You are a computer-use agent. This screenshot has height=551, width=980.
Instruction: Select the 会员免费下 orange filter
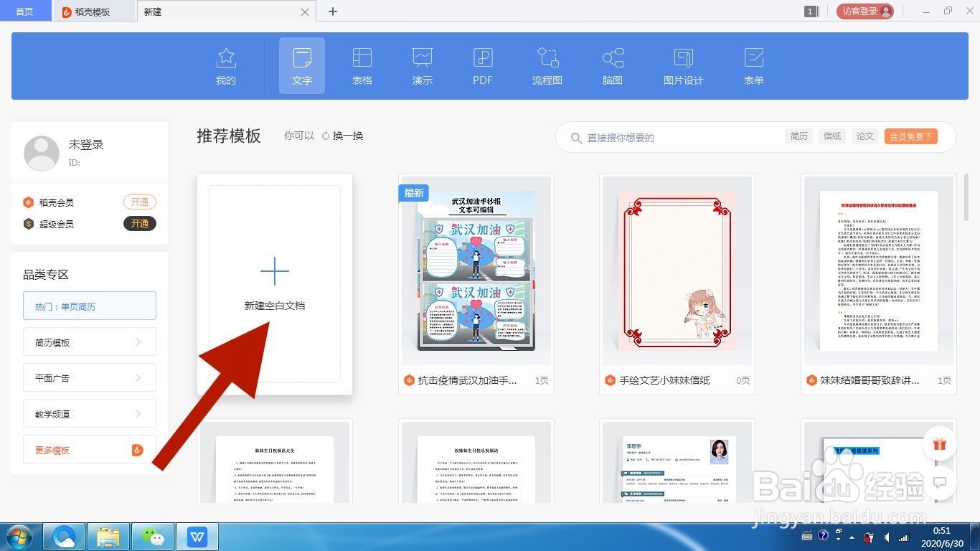coord(910,136)
